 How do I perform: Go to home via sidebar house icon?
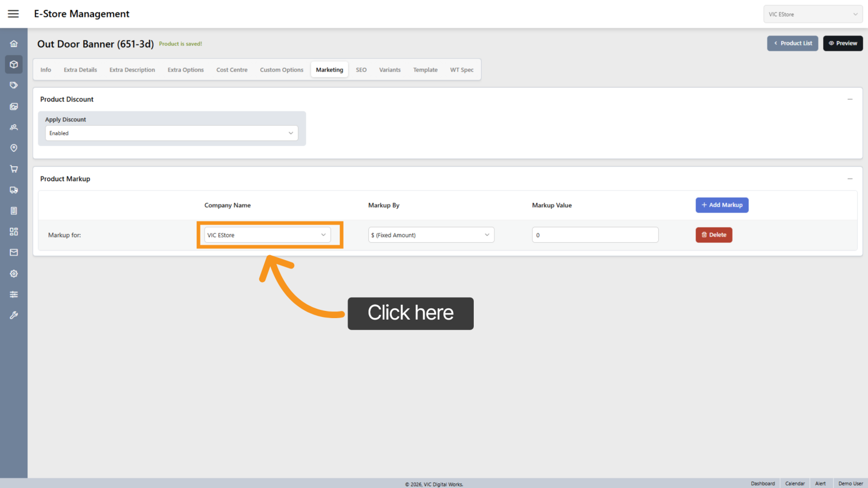coord(14,44)
